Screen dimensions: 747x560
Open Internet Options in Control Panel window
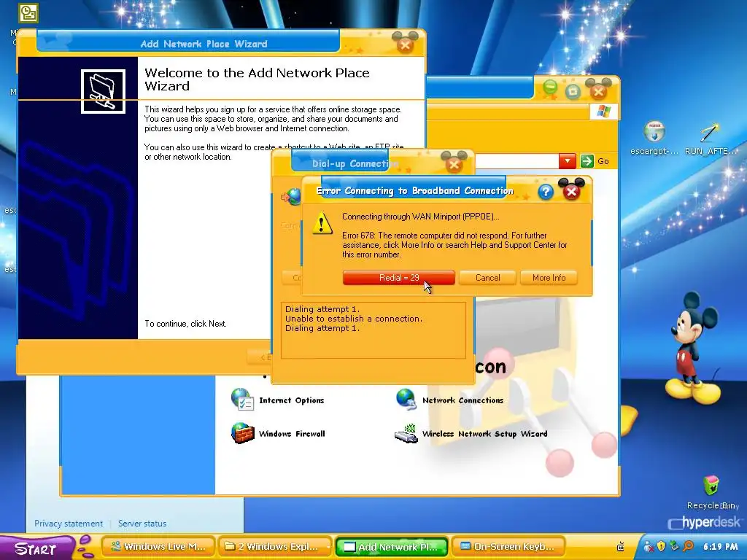292,400
